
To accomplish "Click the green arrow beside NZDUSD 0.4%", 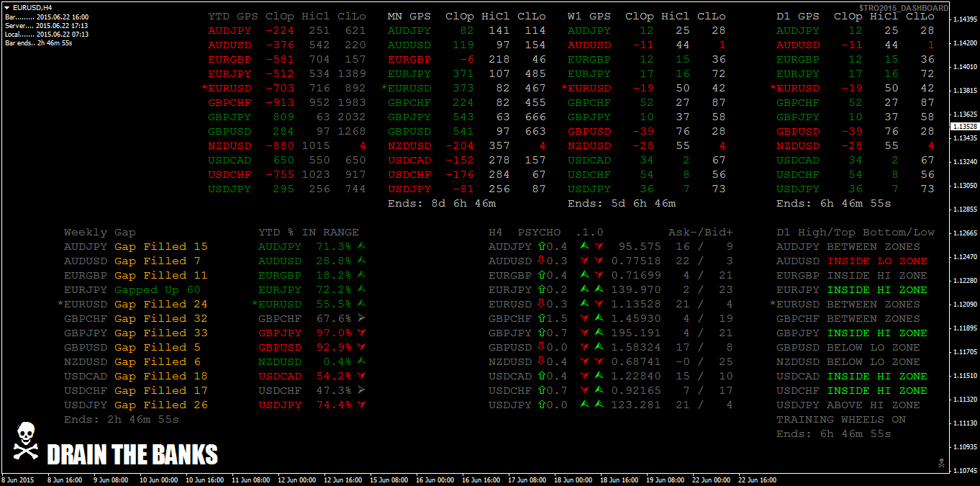I will (361, 361).
